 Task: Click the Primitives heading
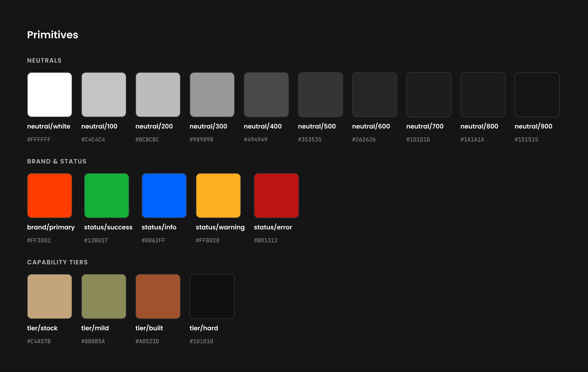[52, 35]
